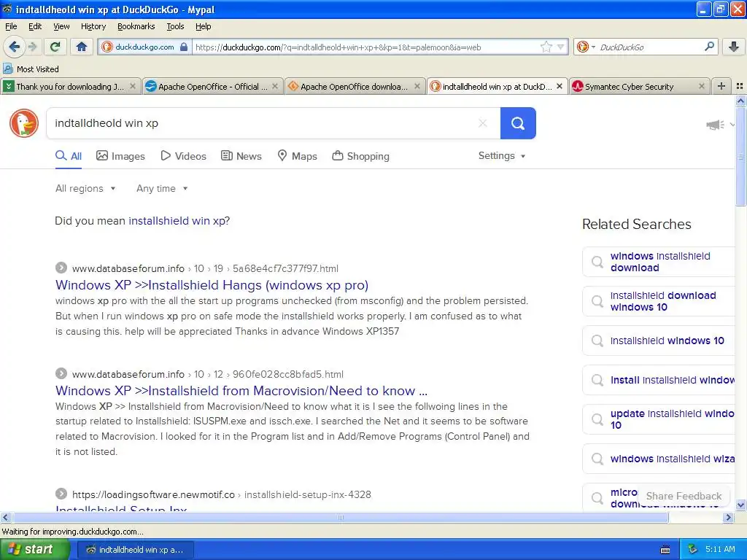Viewport: 747px width, 560px height.
Task: Open the View menu
Action: coord(61,26)
